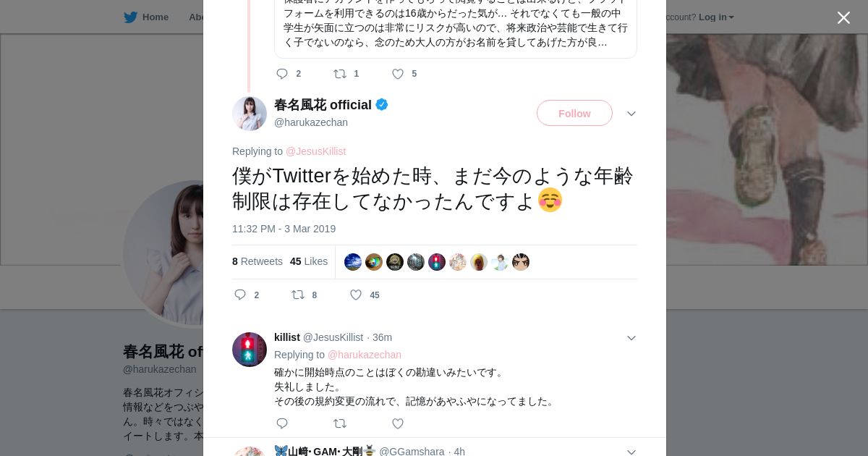Open 春名風花's profile avatar in the tweet
The image size is (868, 456).
click(x=250, y=114)
